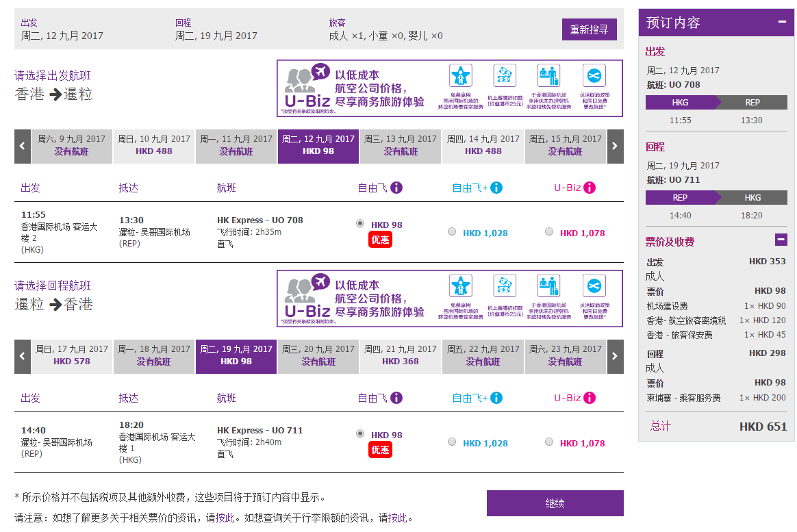Screen dimensions: 797x532
Task: Click the total amount HKD 651
Action: pyautogui.click(x=763, y=427)
